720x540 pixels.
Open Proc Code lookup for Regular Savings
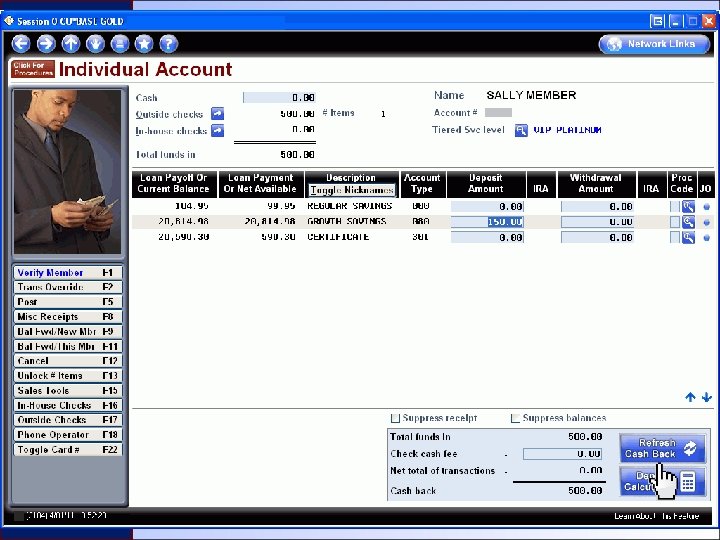[x=688, y=207]
